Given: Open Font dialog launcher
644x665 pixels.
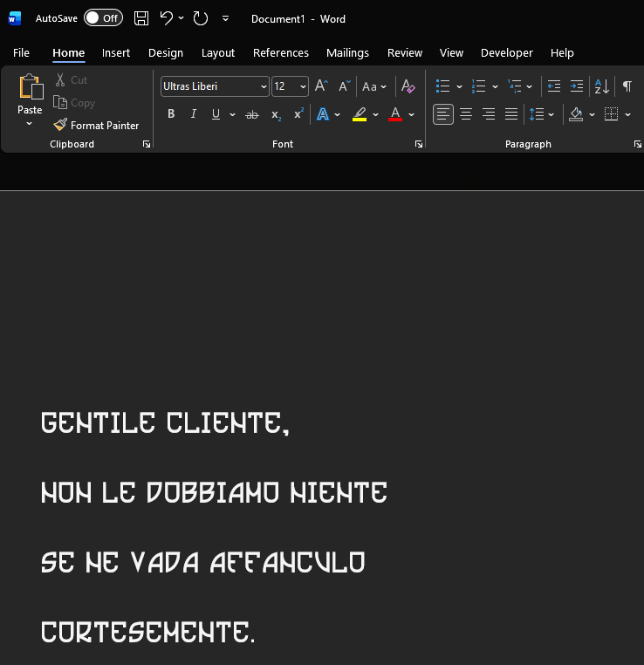Looking at the screenshot, I should pyautogui.click(x=419, y=144).
